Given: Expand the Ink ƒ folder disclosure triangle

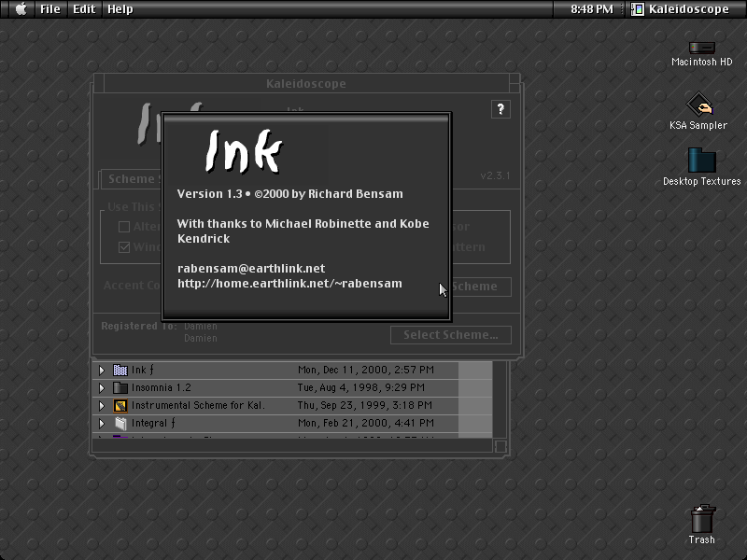Looking at the screenshot, I should pyautogui.click(x=102, y=370).
